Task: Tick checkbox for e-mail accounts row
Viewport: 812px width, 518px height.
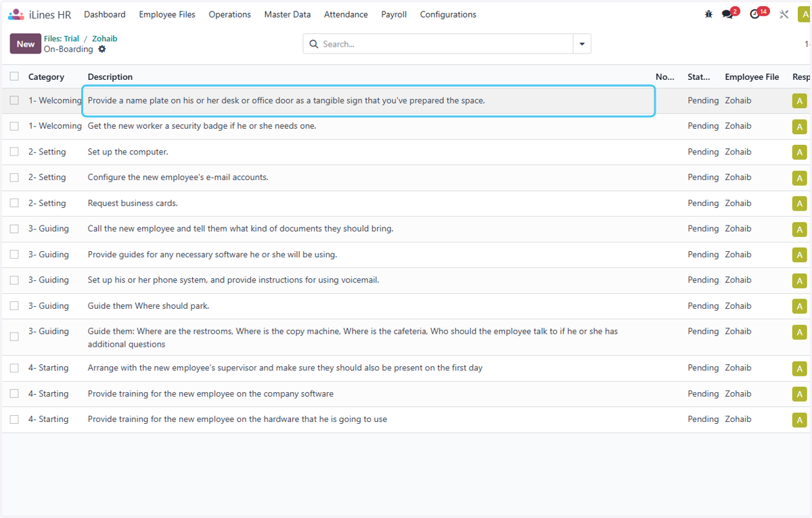Action: tap(14, 177)
